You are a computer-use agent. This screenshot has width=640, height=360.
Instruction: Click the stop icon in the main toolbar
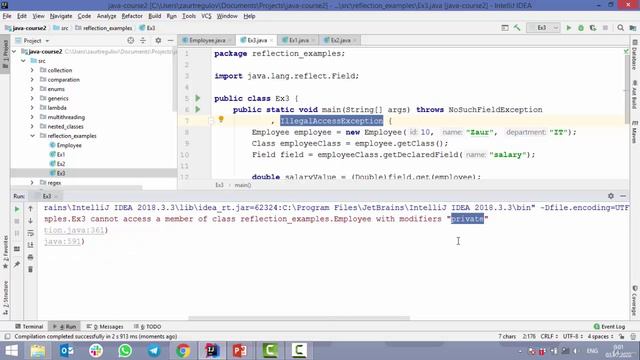coord(605,28)
